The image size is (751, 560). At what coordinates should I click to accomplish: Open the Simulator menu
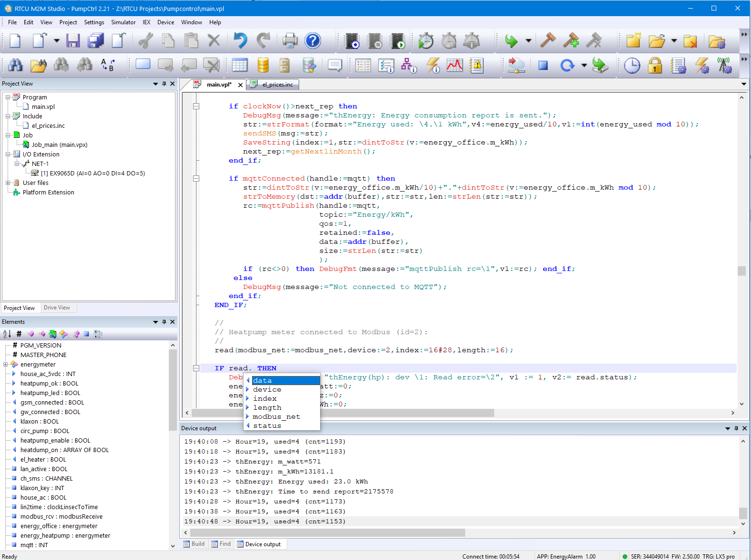point(123,22)
